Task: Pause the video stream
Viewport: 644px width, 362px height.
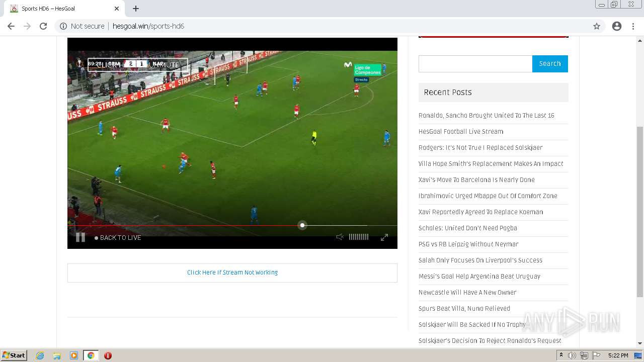Action: 80,237
